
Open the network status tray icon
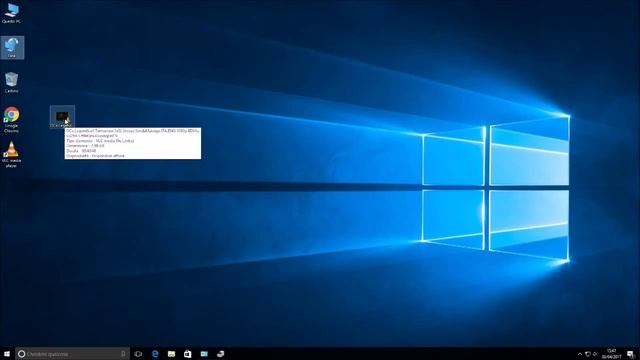[588, 354]
